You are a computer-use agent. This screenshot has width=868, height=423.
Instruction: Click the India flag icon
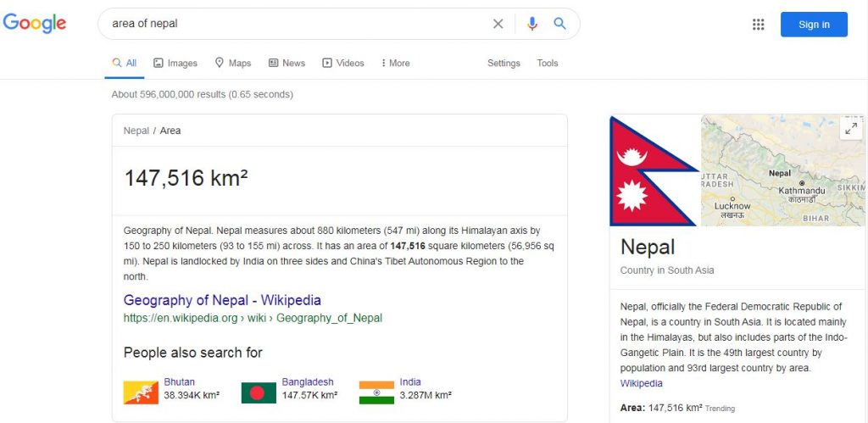tap(376, 392)
